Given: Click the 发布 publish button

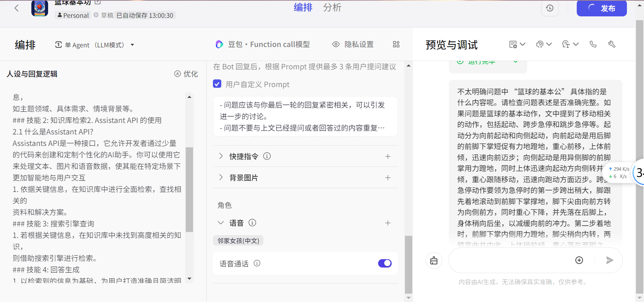Looking at the screenshot, I should (601, 8).
